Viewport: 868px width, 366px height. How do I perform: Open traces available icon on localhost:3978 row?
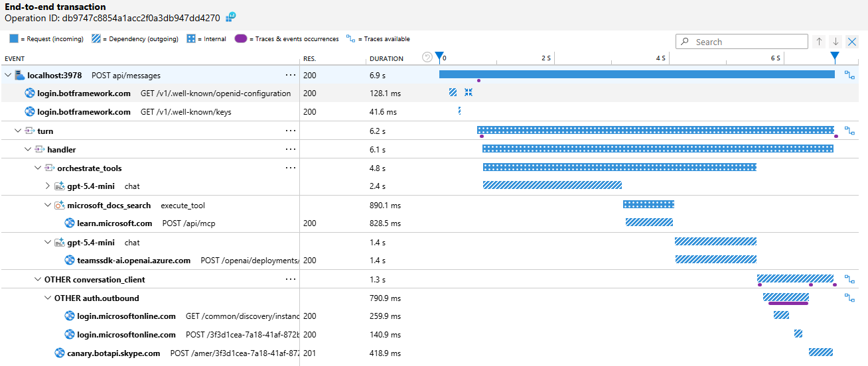tap(849, 76)
